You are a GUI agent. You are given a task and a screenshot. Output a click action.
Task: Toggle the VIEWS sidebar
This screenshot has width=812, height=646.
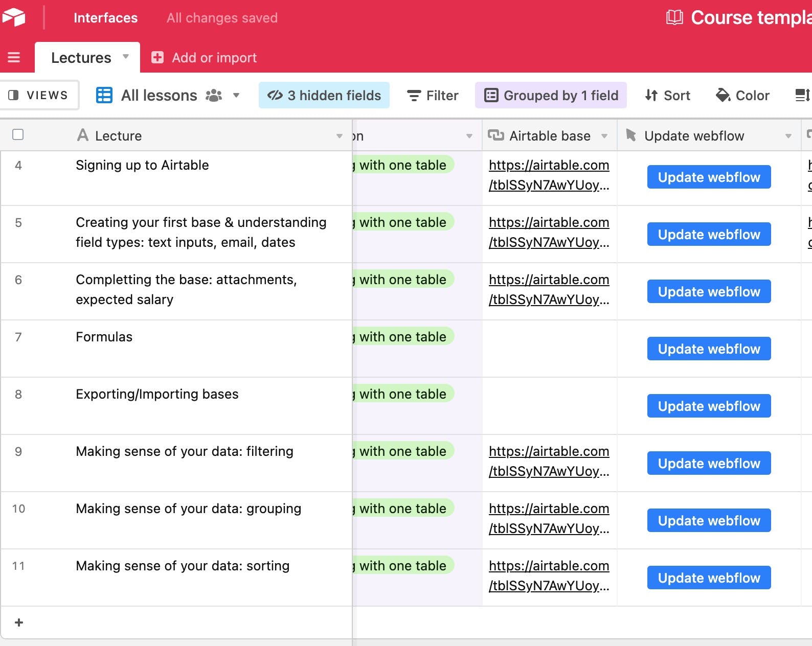point(39,95)
